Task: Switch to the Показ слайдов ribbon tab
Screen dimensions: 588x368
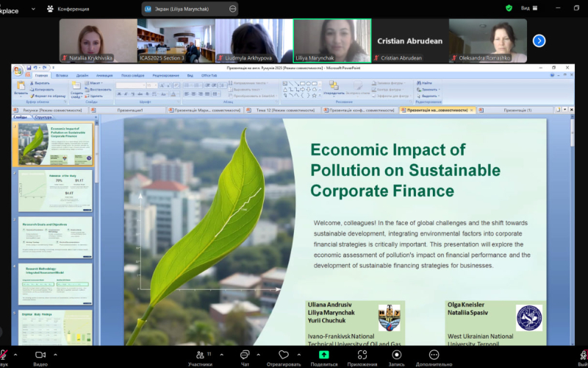Action: tap(133, 76)
